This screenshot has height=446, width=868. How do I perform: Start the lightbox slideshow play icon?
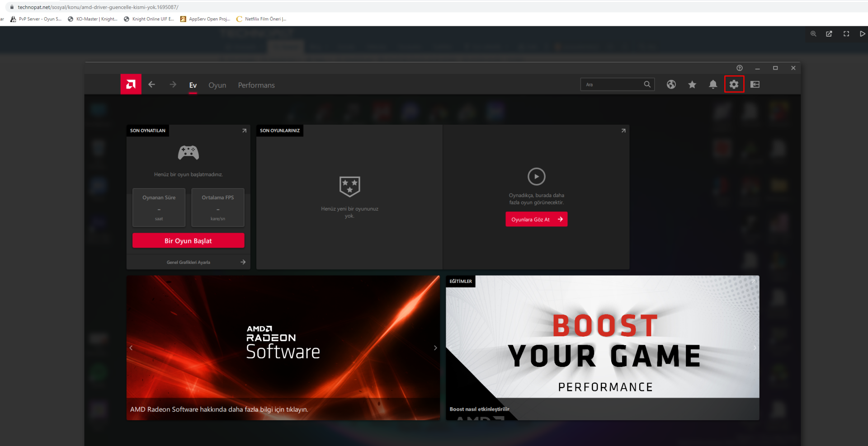click(863, 34)
